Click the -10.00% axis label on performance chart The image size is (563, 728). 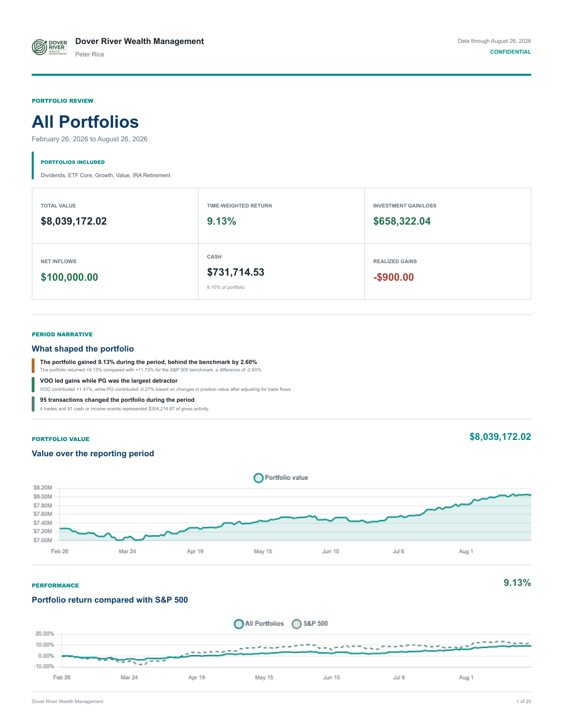tap(44, 666)
